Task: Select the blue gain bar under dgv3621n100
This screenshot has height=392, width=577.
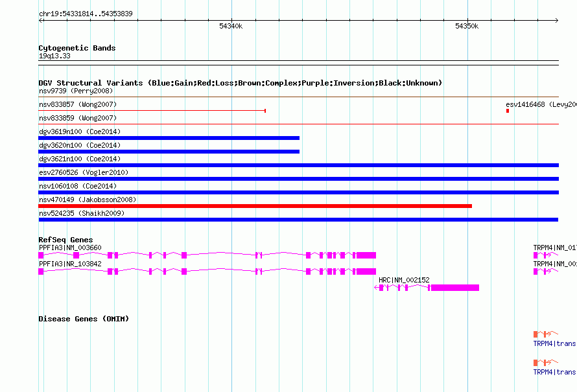Action: click(x=298, y=165)
